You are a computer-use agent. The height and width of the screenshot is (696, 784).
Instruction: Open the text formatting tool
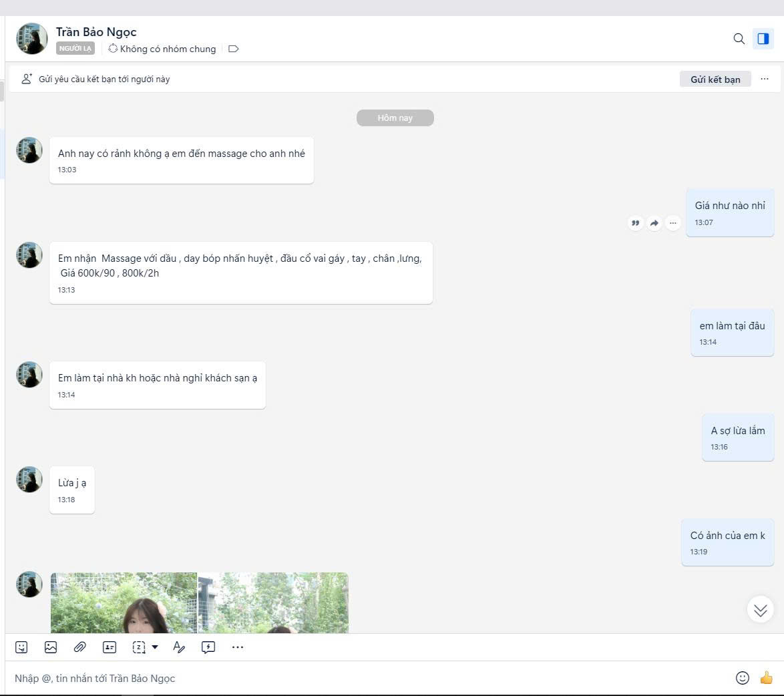pos(178,647)
